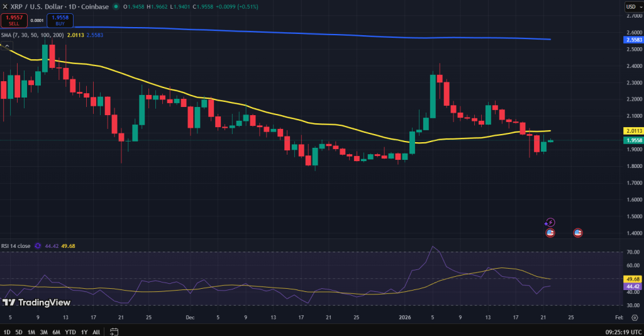Click the SMA value 2.5583 in legend

point(95,35)
